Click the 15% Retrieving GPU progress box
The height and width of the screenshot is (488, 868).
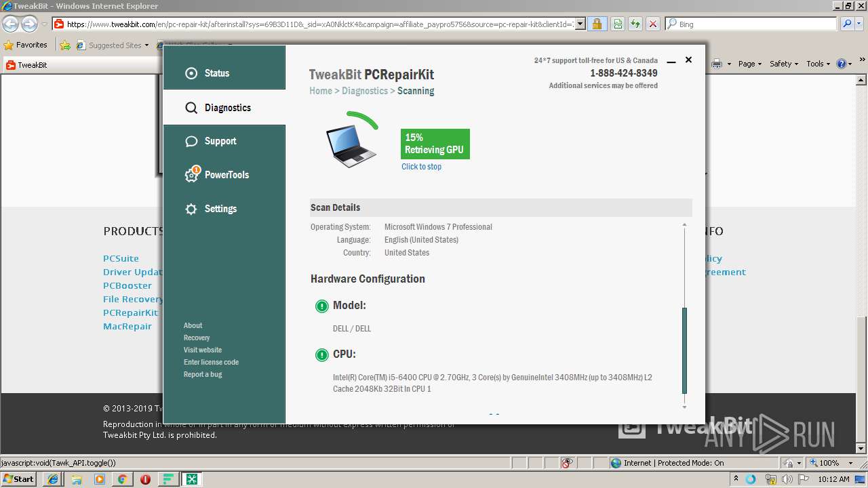pyautogui.click(x=435, y=144)
